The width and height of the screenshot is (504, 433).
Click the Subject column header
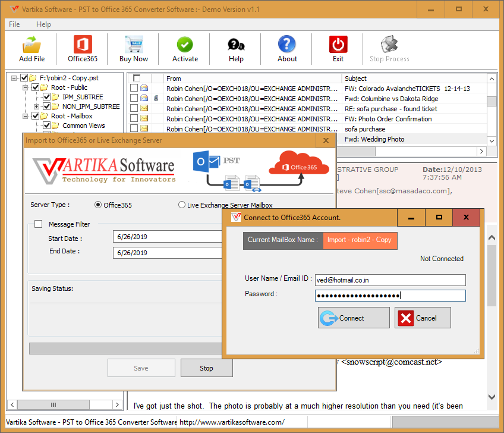415,78
